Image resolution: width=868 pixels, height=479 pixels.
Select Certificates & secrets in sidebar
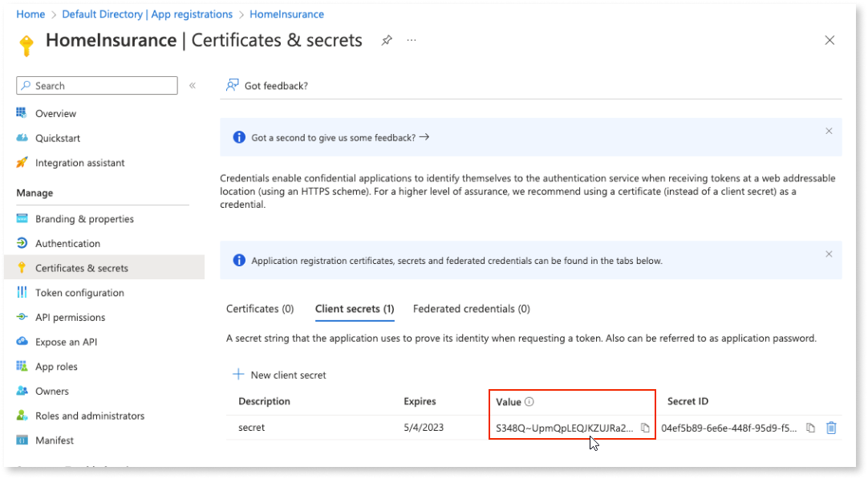[x=81, y=268]
